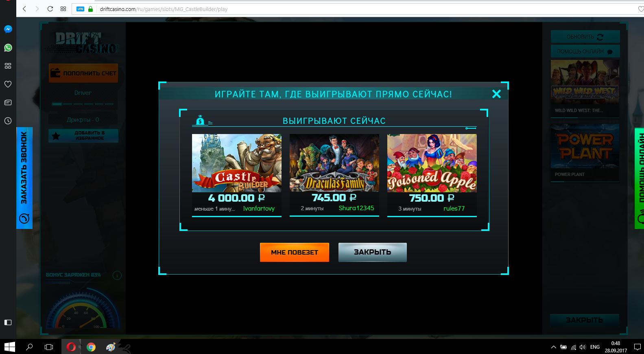Open Speed Dial from the Opera sidebar
This screenshot has width=644, height=354.
tap(8, 66)
